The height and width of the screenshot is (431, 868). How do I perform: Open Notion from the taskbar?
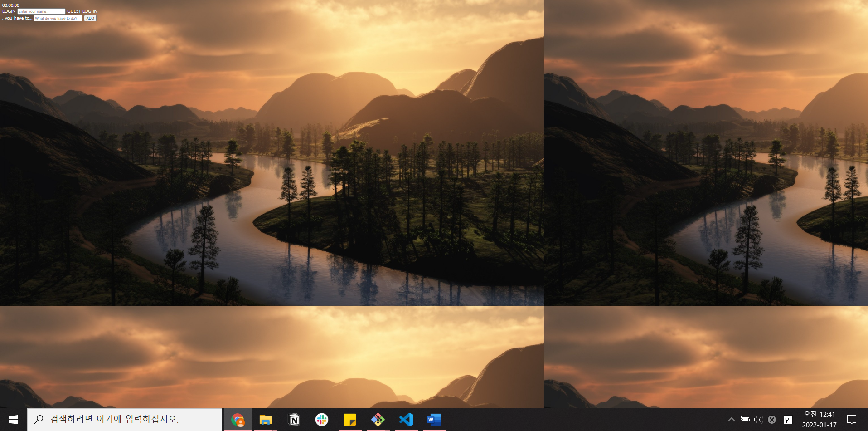294,420
